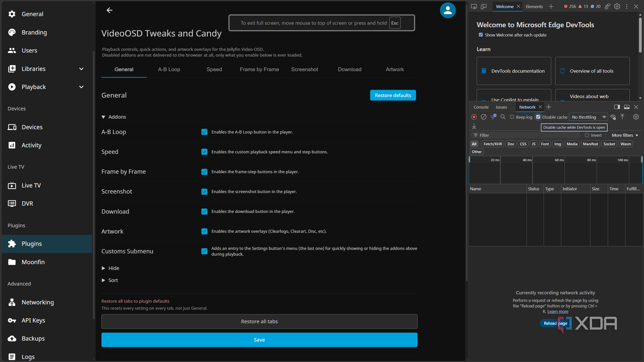Viewport: 644px width, 362px height.
Task: Check the Invert filter checkbox
Action: (x=587, y=135)
